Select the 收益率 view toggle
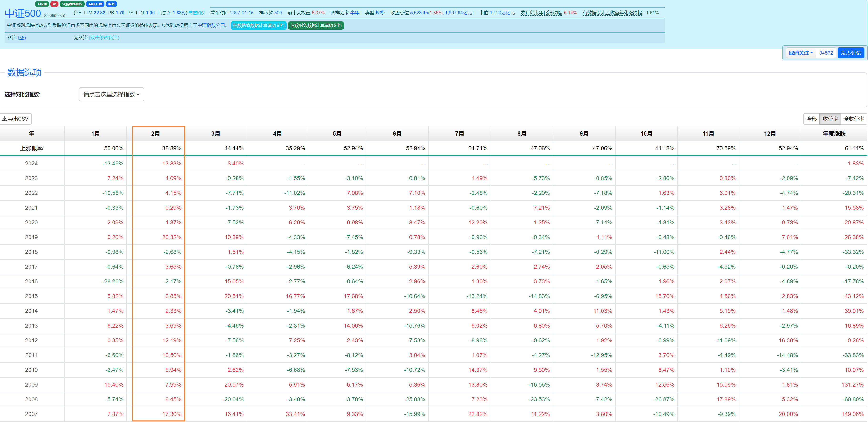 pos(830,119)
